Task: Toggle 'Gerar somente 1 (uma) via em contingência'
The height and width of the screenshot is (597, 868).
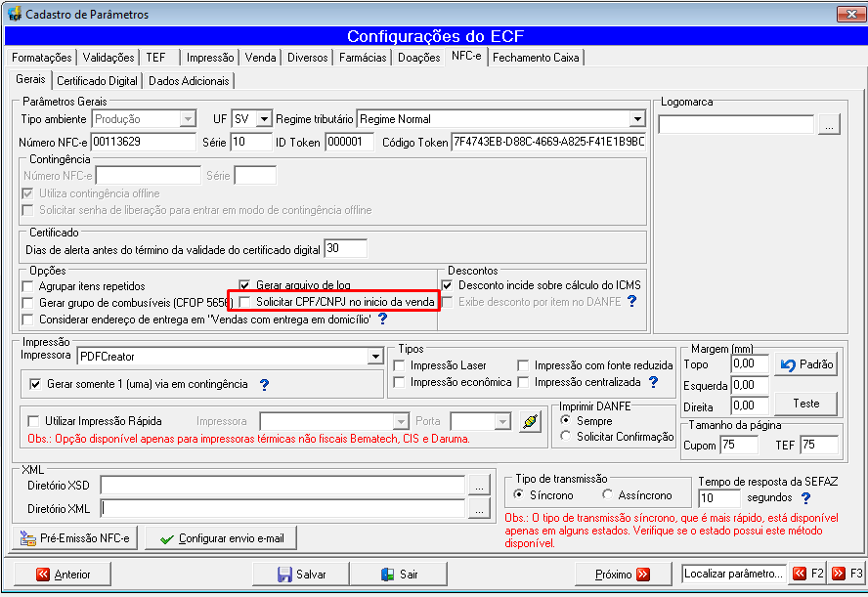Action: click(x=35, y=384)
